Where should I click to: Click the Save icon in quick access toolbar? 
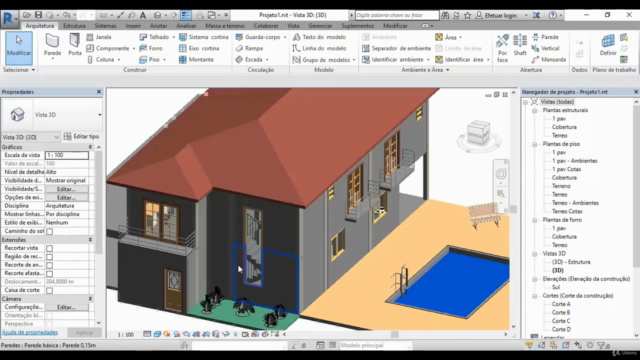pos(38,15)
